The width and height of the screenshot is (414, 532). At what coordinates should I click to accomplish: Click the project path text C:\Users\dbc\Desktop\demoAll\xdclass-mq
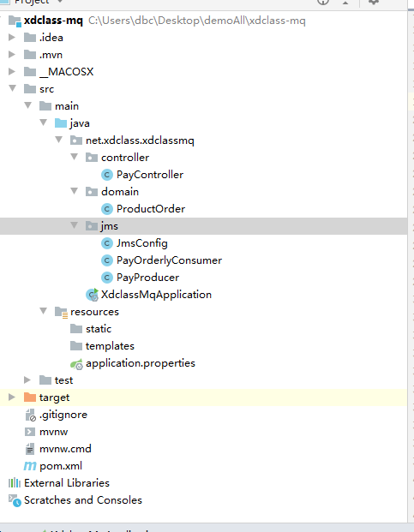point(197,21)
